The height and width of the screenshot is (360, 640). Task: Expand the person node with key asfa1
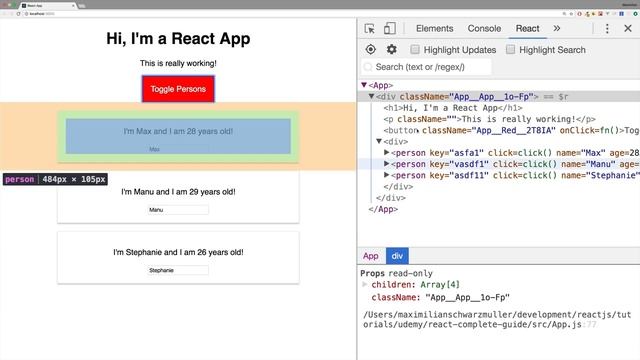pos(386,152)
